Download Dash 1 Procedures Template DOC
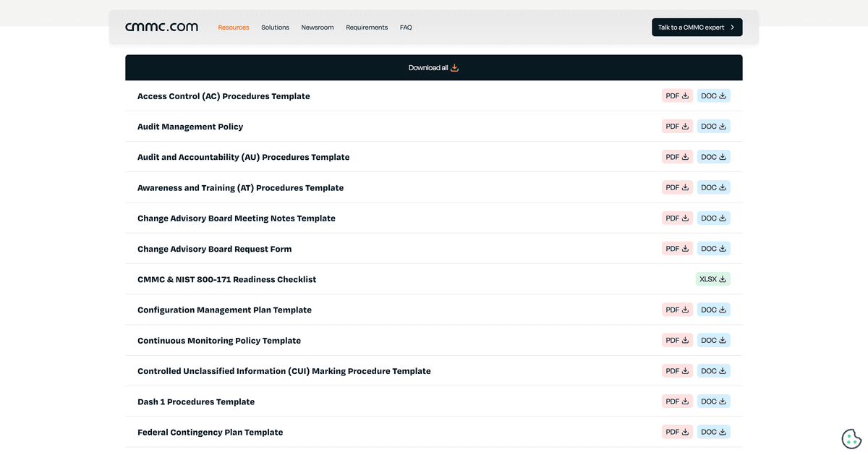 tap(713, 401)
